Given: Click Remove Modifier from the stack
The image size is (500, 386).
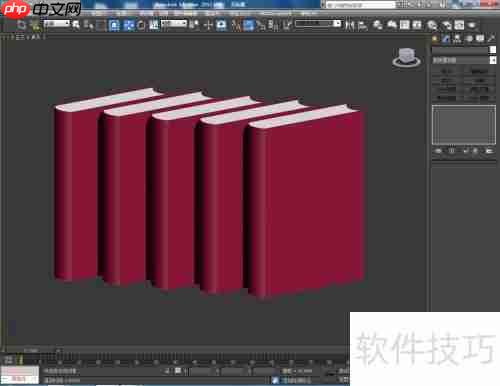Looking at the screenshot, I should click(476, 151).
